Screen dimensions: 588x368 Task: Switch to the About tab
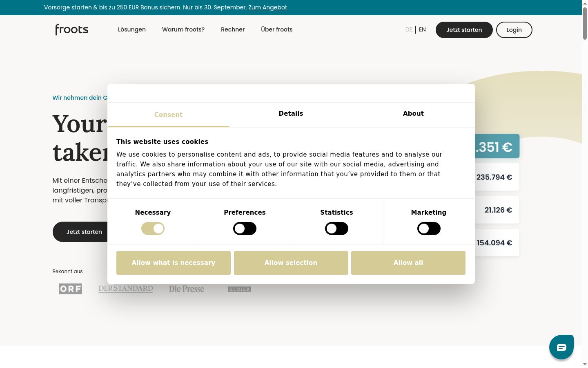click(x=413, y=114)
